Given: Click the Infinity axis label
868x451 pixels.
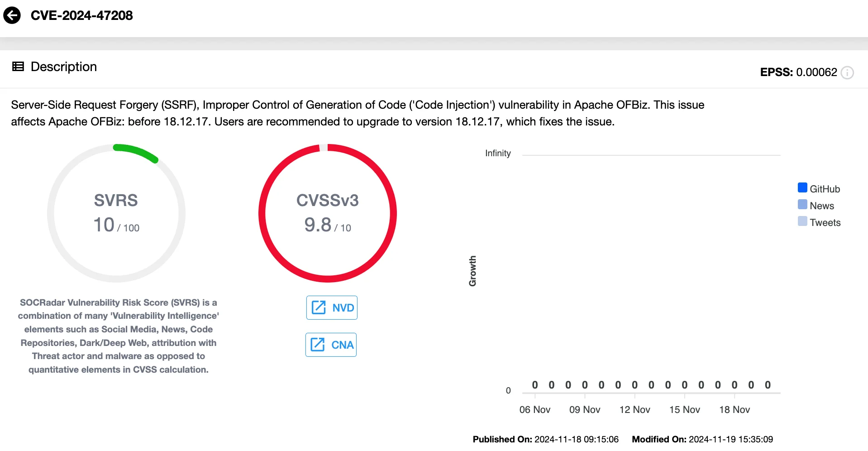Looking at the screenshot, I should pos(498,154).
